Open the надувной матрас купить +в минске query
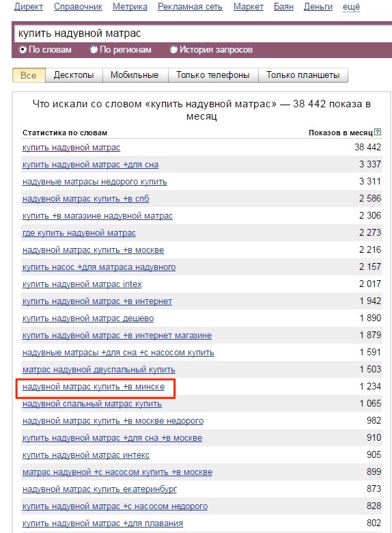Viewport: 392px width, 533px height. tap(94, 387)
